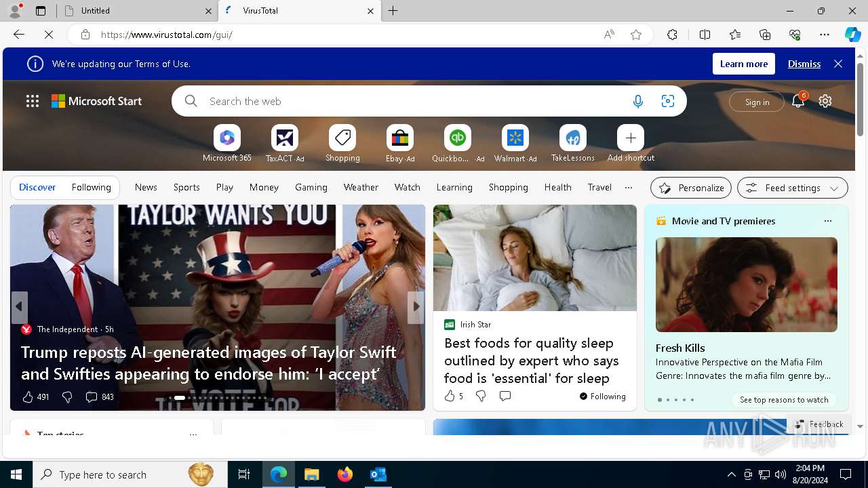Open Top stories card options menu

tap(193, 434)
